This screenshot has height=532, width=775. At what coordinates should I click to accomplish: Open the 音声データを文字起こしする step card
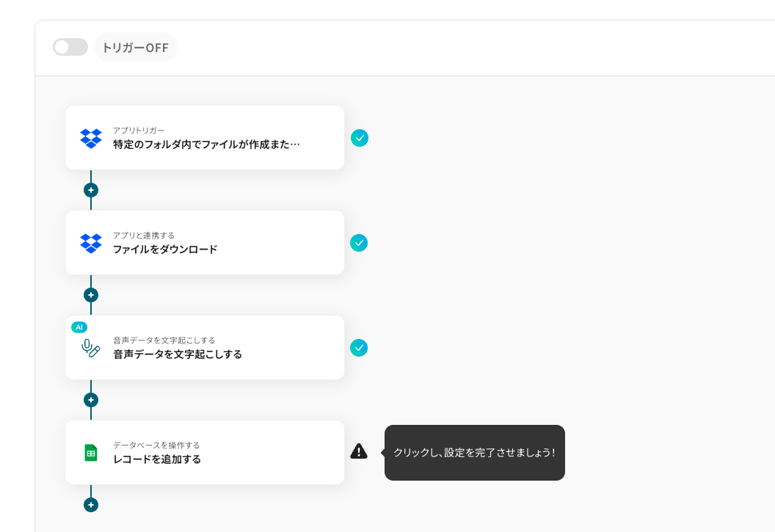point(205,347)
